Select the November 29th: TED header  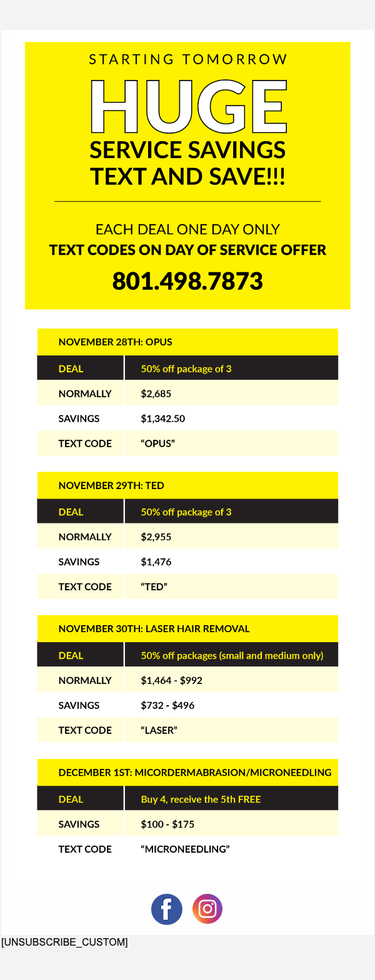[x=111, y=485]
